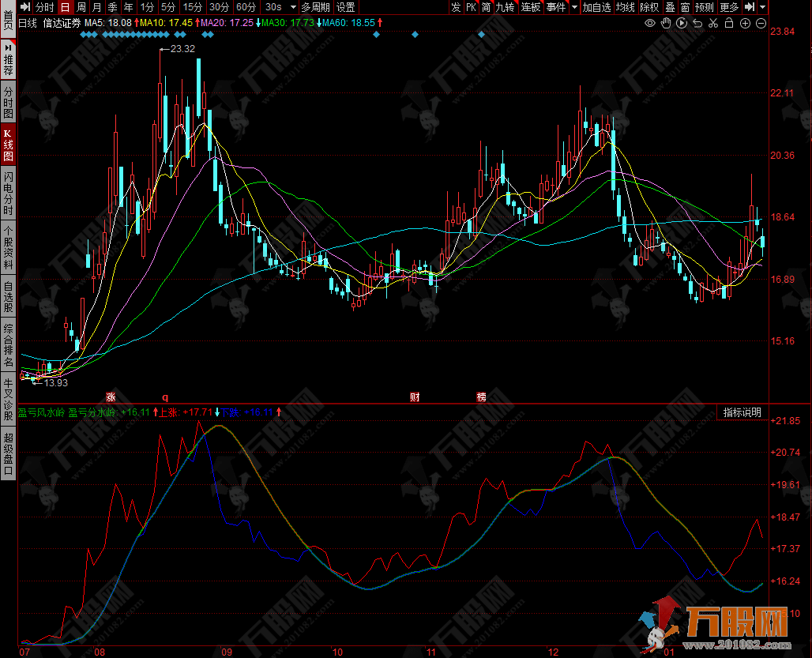
Task: Click the MA5: 18.08 label
Action: click(108, 23)
